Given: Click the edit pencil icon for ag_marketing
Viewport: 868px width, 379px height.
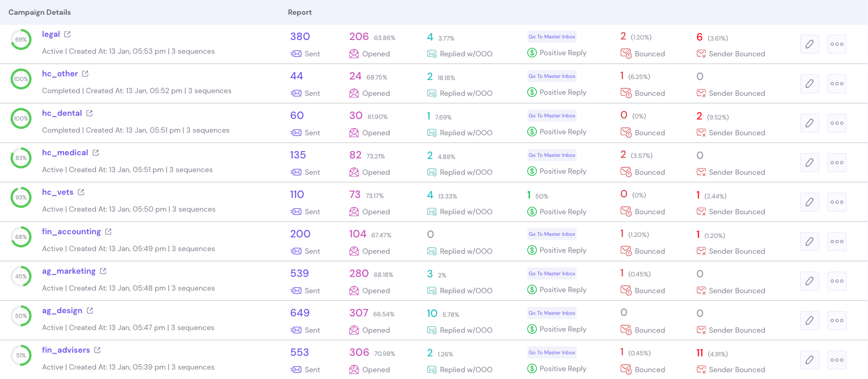Looking at the screenshot, I should pyautogui.click(x=809, y=281).
